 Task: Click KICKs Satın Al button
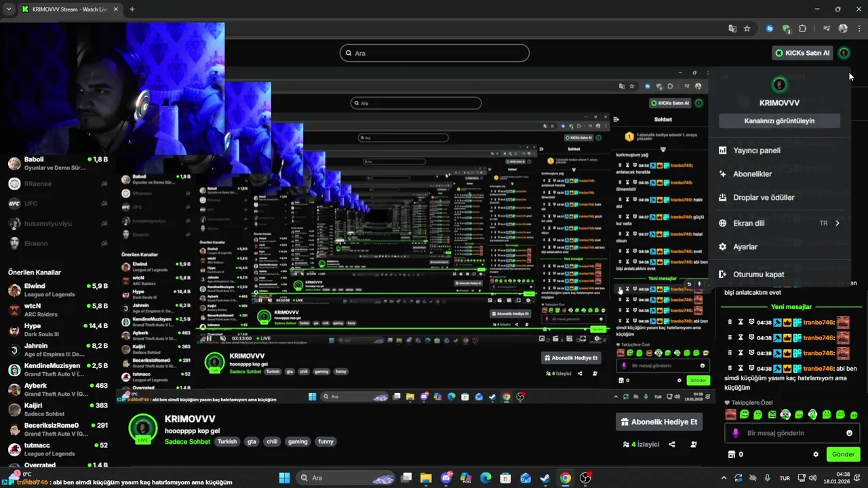(x=802, y=53)
